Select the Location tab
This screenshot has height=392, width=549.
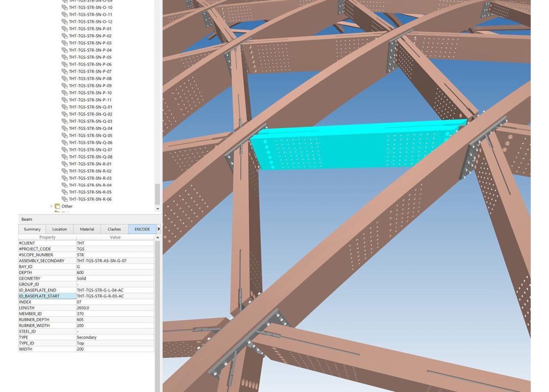tap(60, 229)
